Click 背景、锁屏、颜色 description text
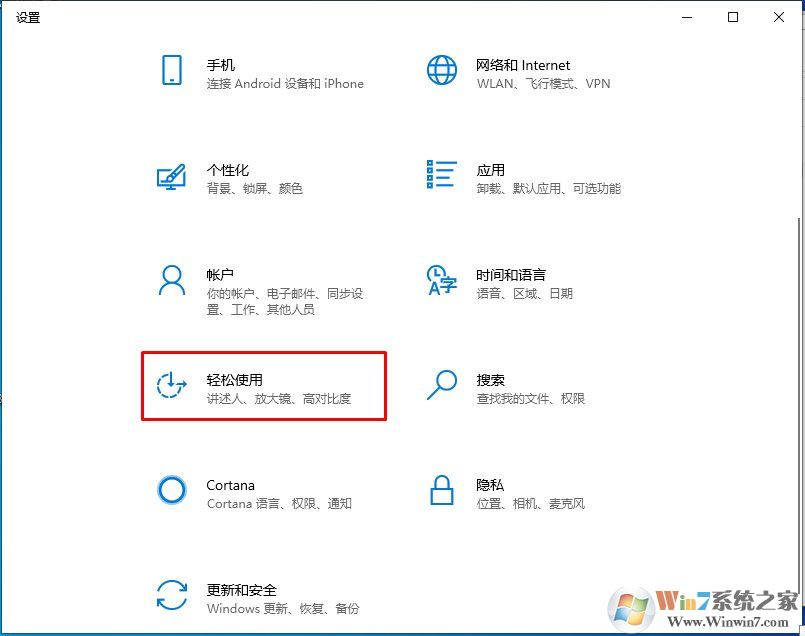Viewport: 805px width, 636px height. [x=257, y=189]
